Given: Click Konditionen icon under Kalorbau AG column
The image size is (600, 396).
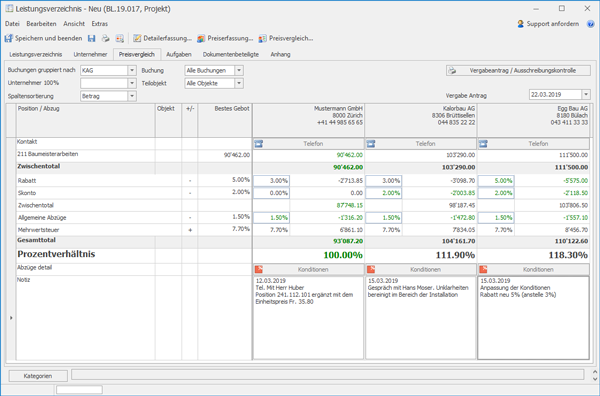Looking at the screenshot, I should (371, 269).
